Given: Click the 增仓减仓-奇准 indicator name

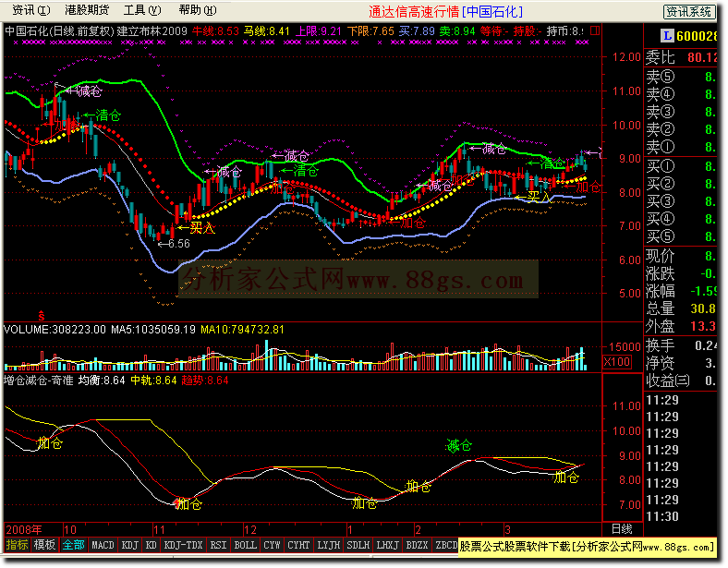Looking at the screenshot, I should [39, 381].
